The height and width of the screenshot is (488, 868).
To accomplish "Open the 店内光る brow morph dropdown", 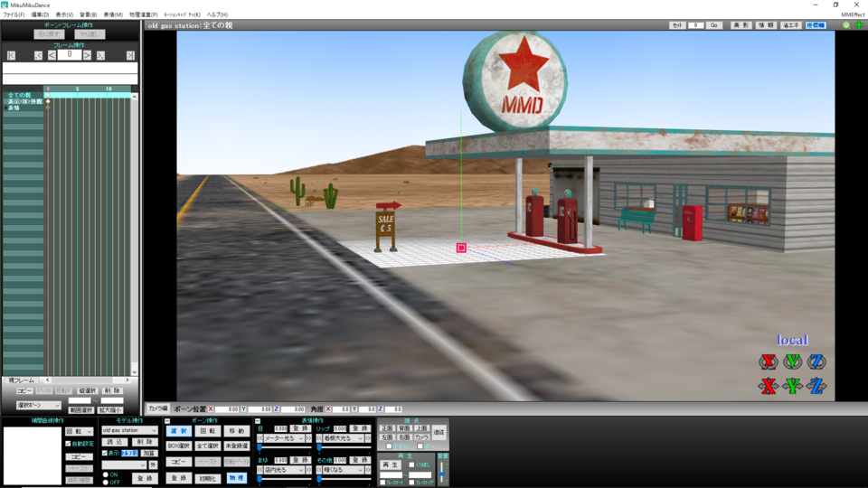I will (x=284, y=470).
